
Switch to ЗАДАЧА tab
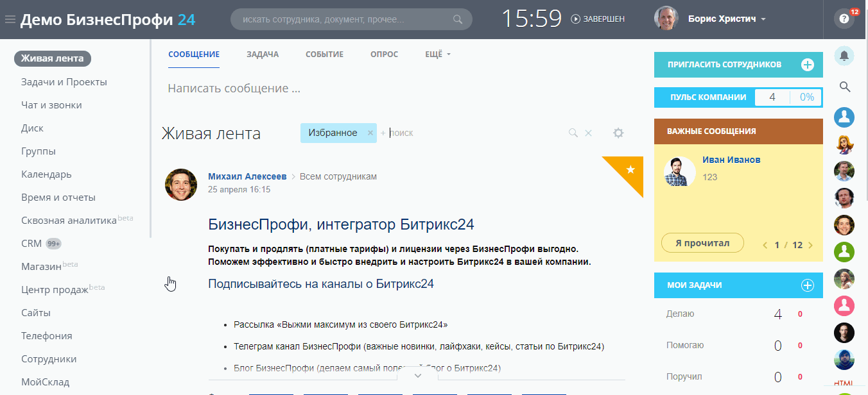click(263, 55)
